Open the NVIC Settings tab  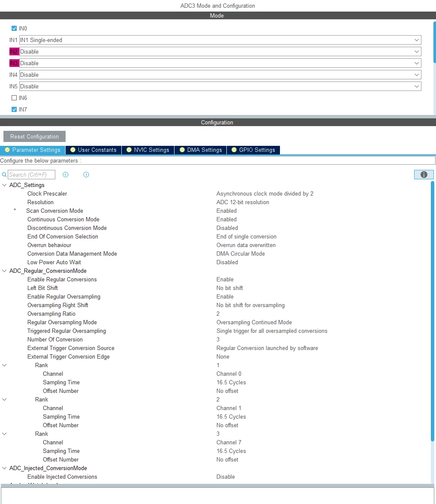coord(148,150)
